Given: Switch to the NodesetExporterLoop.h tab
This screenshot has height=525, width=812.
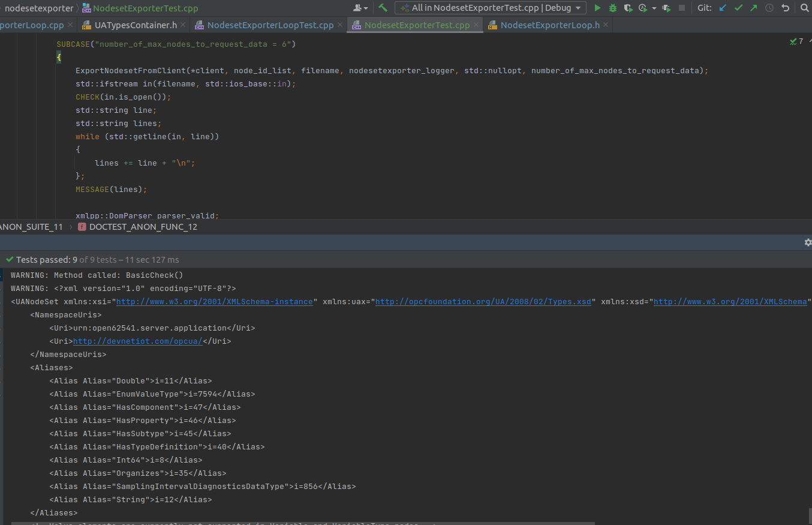Looking at the screenshot, I should pyautogui.click(x=549, y=25).
